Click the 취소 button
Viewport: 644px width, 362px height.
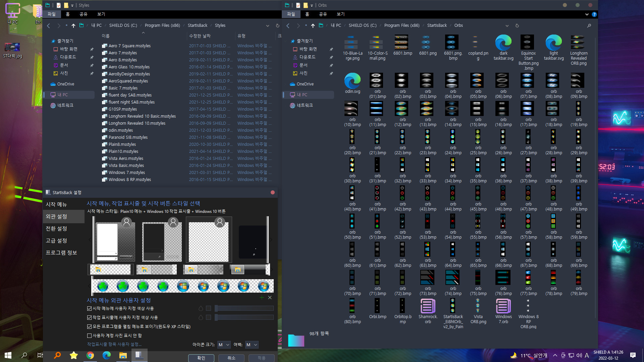coord(231,358)
